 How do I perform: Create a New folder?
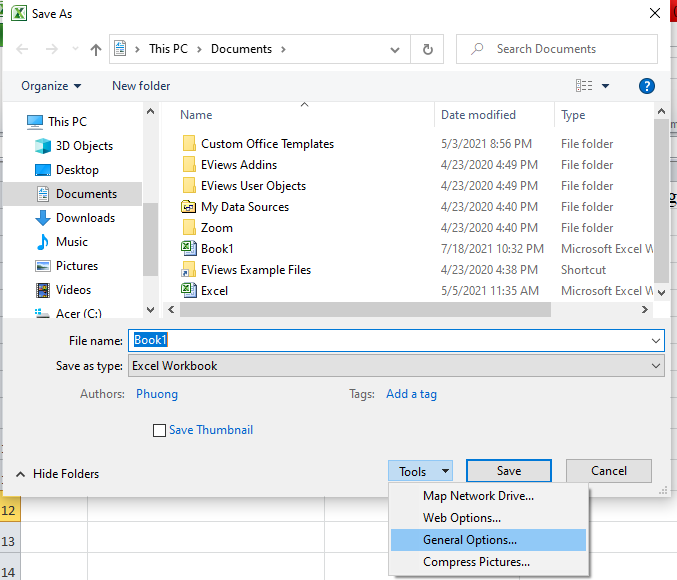(x=141, y=86)
